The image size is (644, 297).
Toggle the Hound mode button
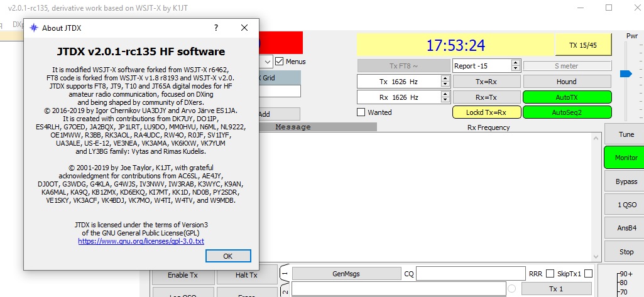(x=566, y=82)
